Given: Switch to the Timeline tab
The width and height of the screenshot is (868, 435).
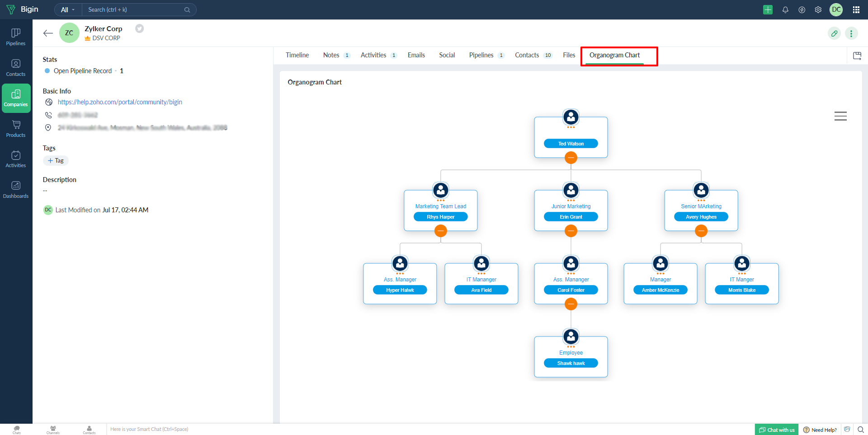Looking at the screenshot, I should click(297, 55).
